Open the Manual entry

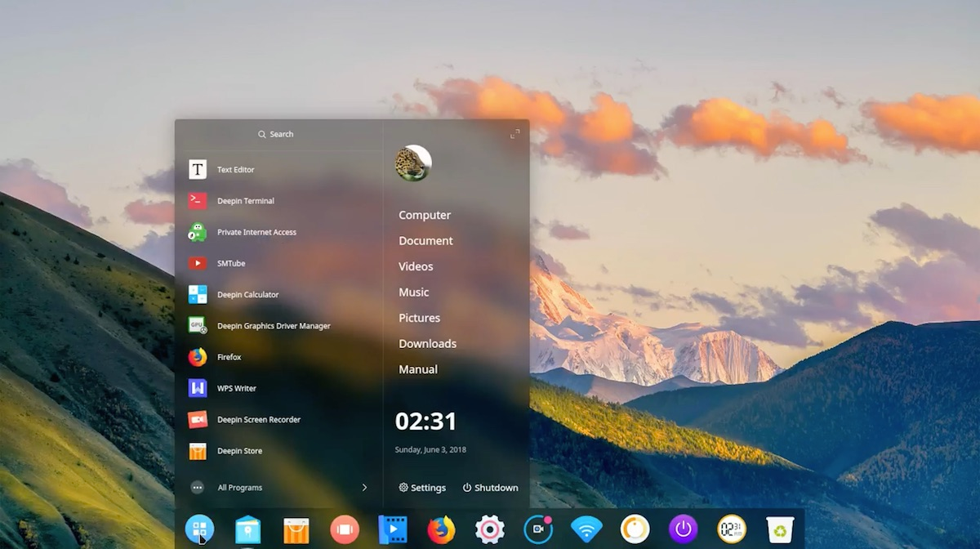coord(418,369)
